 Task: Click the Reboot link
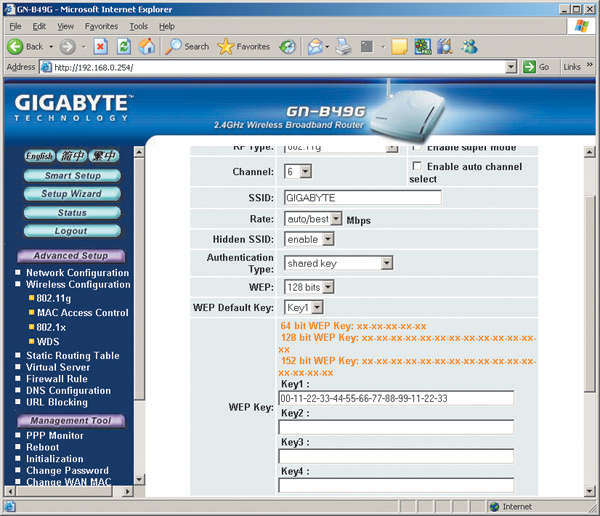click(42, 447)
